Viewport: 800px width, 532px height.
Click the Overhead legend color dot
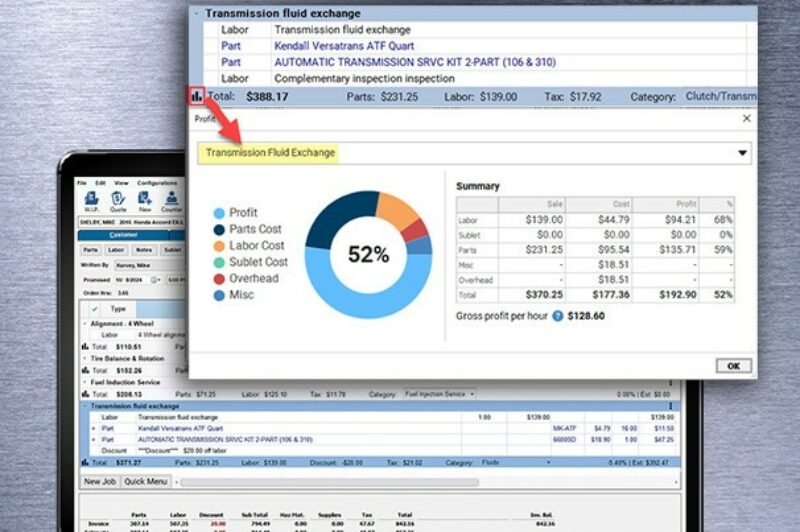pyautogui.click(x=219, y=279)
